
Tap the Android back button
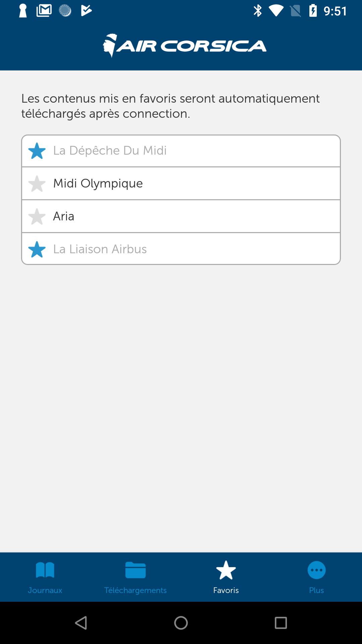pyautogui.click(x=81, y=623)
